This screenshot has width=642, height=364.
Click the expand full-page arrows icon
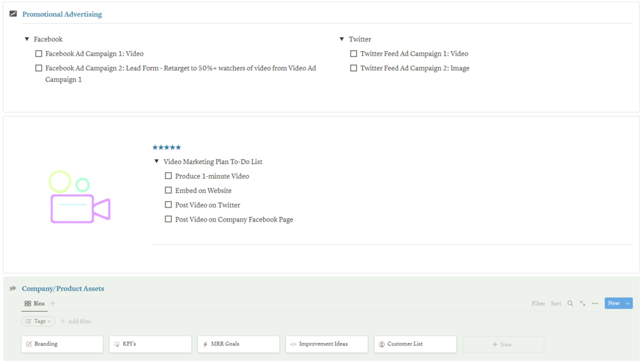583,303
